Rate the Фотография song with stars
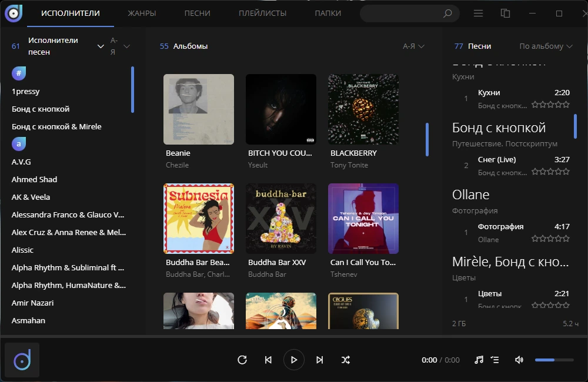Image resolution: width=588 pixels, height=382 pixels. click(x=550, y=239)
